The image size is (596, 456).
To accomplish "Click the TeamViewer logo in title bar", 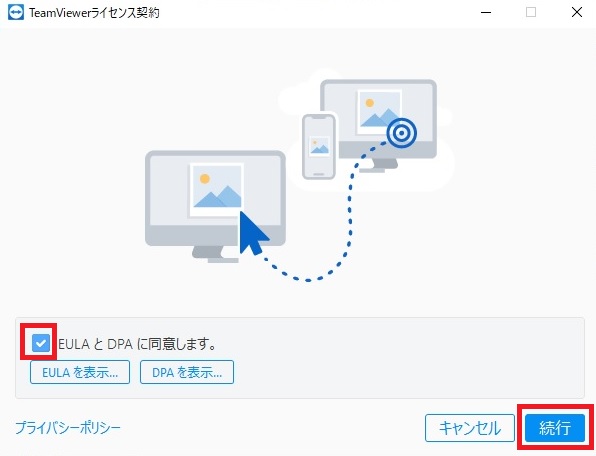I will 16,13.
